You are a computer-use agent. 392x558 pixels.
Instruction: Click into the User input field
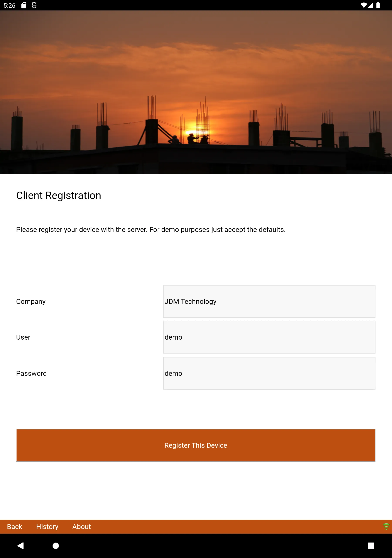(269, 337)
